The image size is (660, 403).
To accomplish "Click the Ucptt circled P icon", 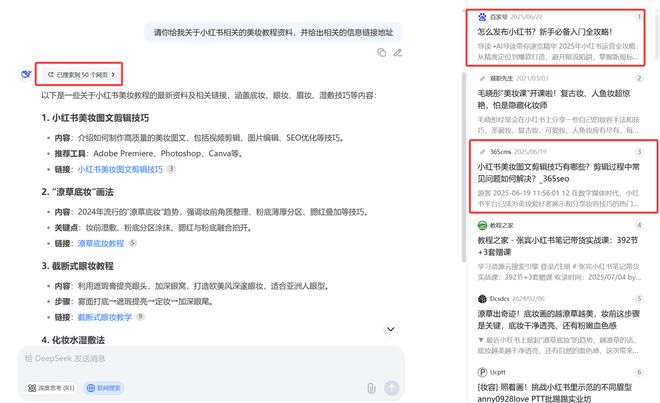I will pyautogui.click(x=482, y=372).
